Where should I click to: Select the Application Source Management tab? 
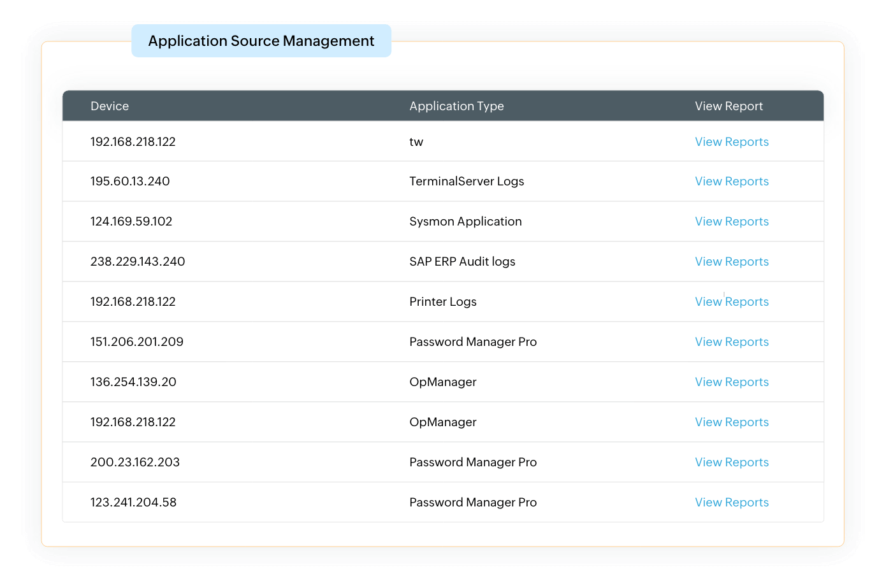[x=261, y=41]
